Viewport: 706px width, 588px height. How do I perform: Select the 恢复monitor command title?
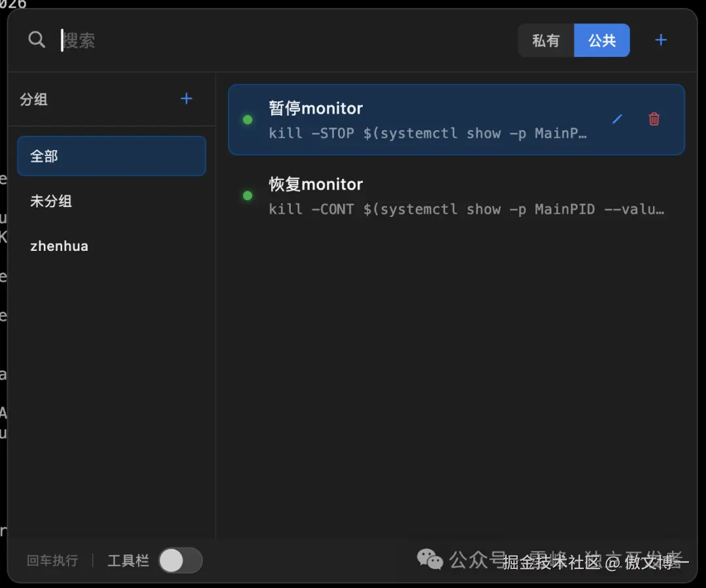[x=316, y=184]
